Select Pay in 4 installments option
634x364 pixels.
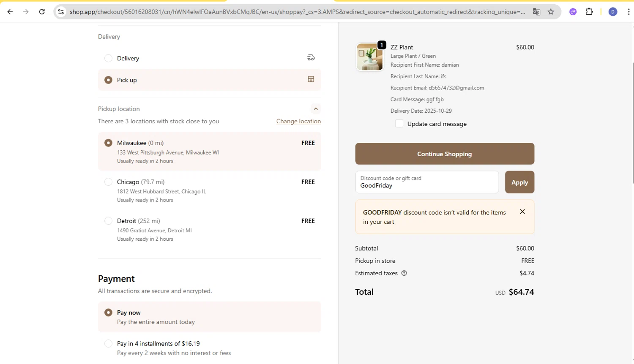109,344
